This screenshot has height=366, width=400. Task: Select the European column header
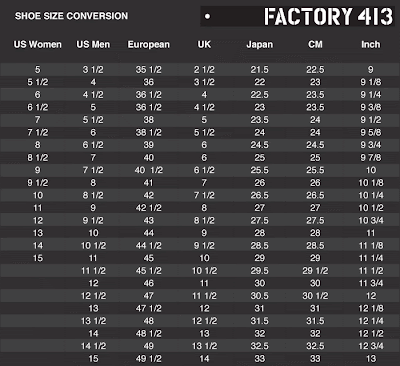[149, 45]
